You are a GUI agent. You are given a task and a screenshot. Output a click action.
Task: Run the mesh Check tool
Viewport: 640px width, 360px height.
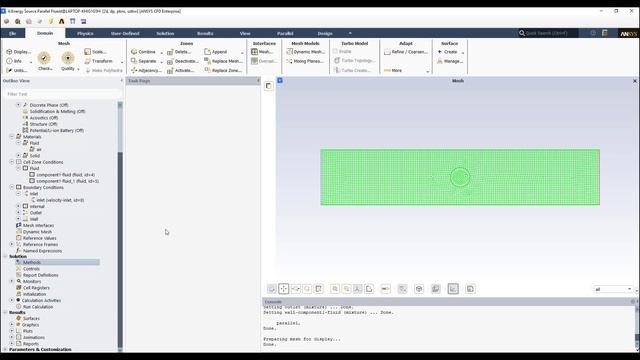coord(44,61)
